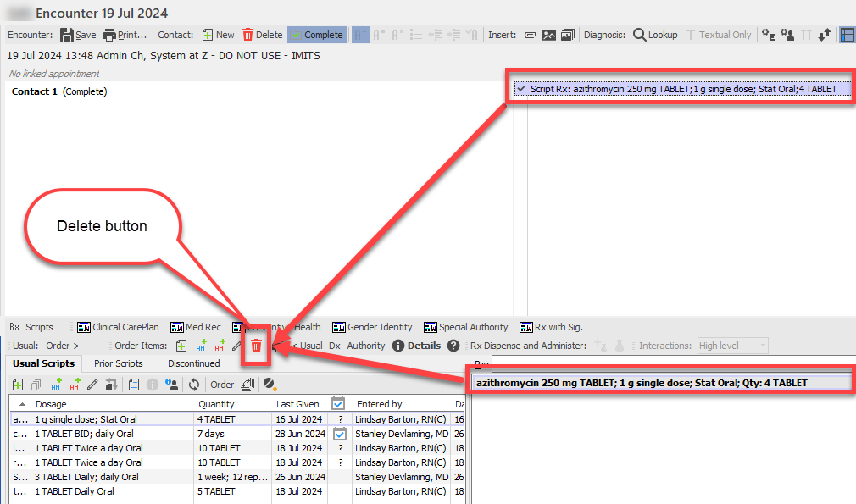
Task: Select the 3 TABLET Daily script row
Action: (86, 477)
